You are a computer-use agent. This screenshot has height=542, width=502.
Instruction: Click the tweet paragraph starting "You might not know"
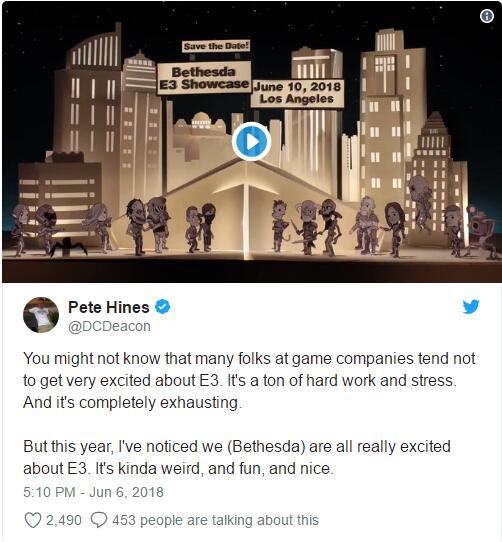[x=249, y=381]
